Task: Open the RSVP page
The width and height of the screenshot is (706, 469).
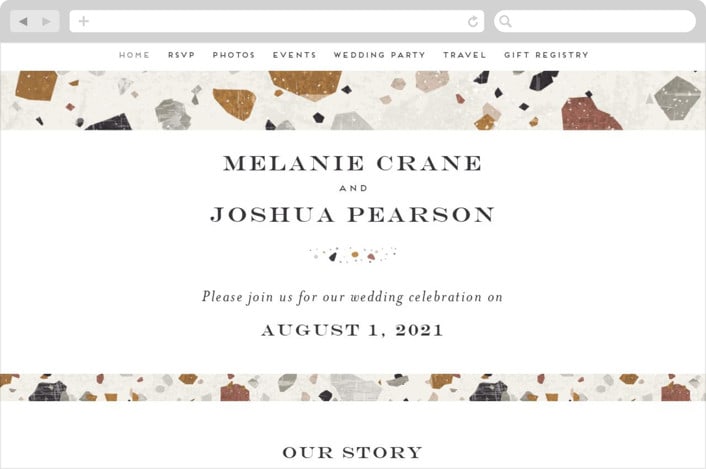Action: (x=181, y=55)
